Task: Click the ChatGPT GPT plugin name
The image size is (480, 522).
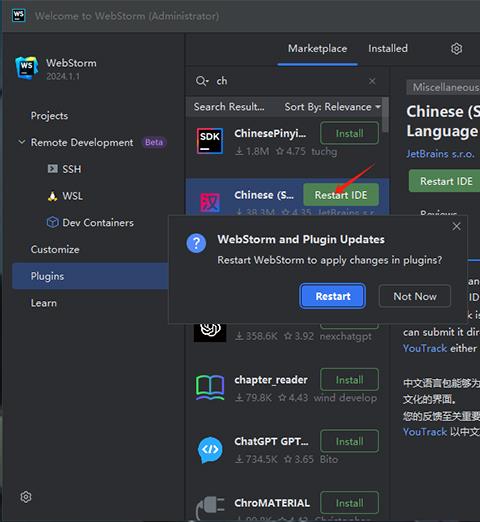Action: tap(271, 441)
